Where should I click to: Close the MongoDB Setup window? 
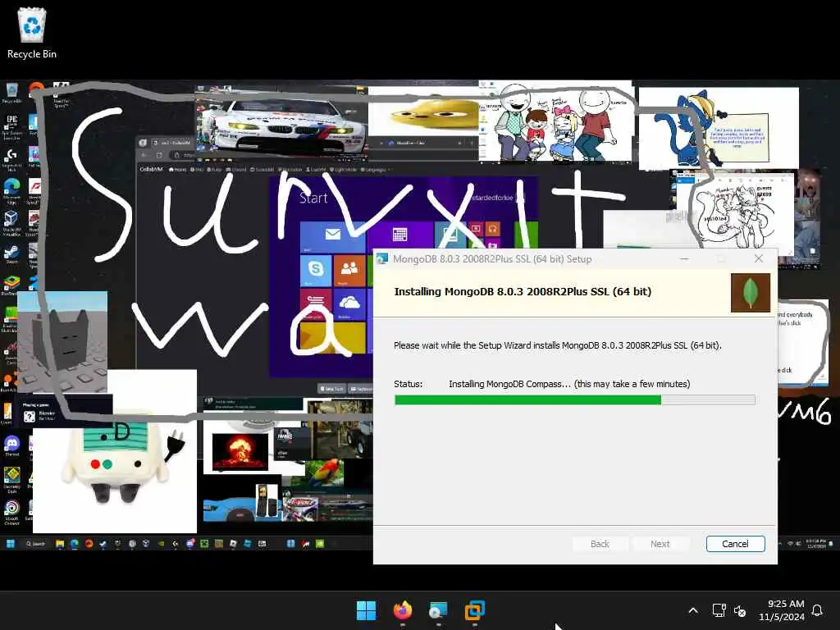[759, 258]
